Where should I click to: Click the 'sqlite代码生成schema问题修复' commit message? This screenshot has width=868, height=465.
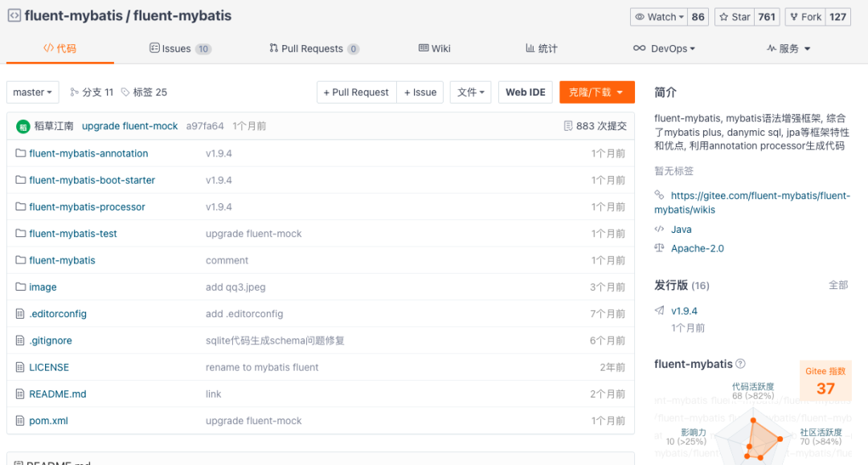(275, 341)
